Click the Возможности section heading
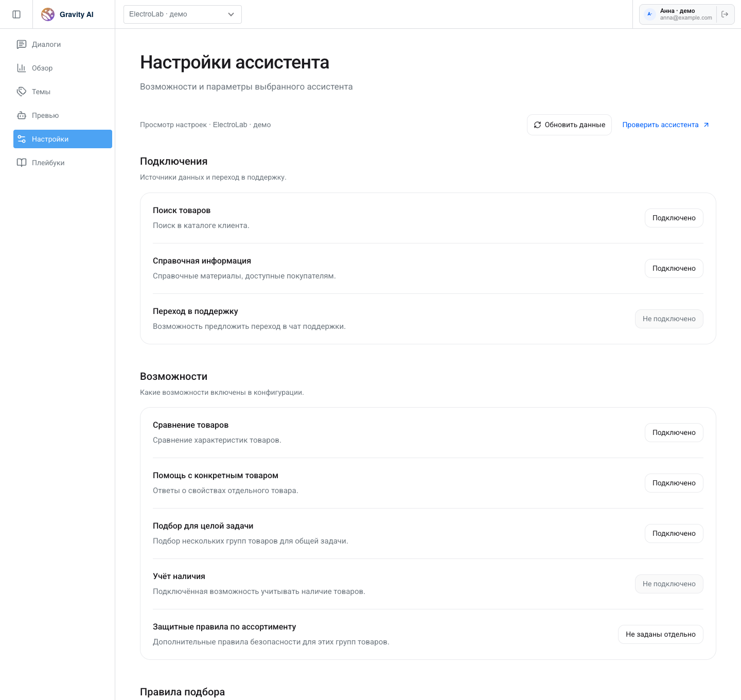 click(174, 377)
